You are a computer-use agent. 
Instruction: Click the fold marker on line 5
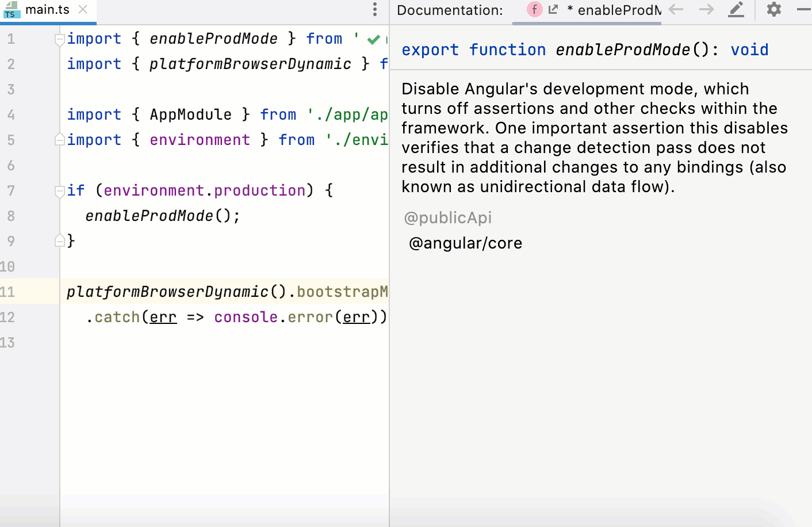click(x=59, y=140)
